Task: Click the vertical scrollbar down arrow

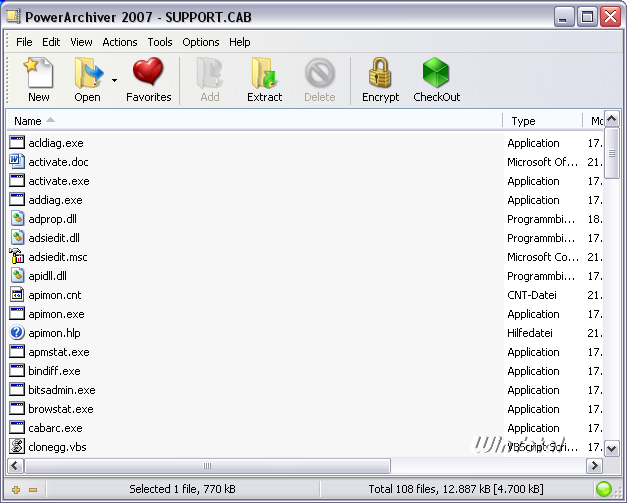Action: [611, 448]
